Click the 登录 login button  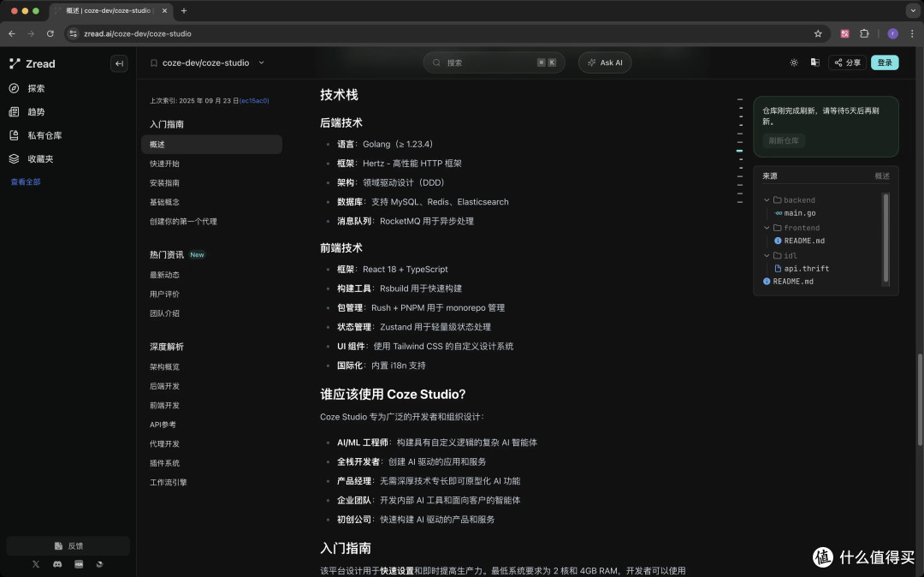[x=885, y=62]
